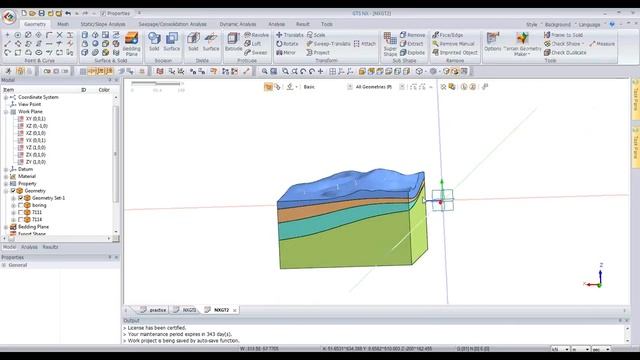Select the Loft tool
The image size is (640, 360).
pyautogui.click(x=253, y=44)
